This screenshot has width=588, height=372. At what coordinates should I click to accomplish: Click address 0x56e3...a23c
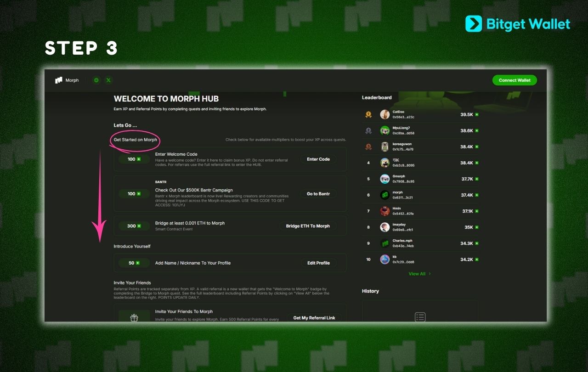[x=403, y=117]
